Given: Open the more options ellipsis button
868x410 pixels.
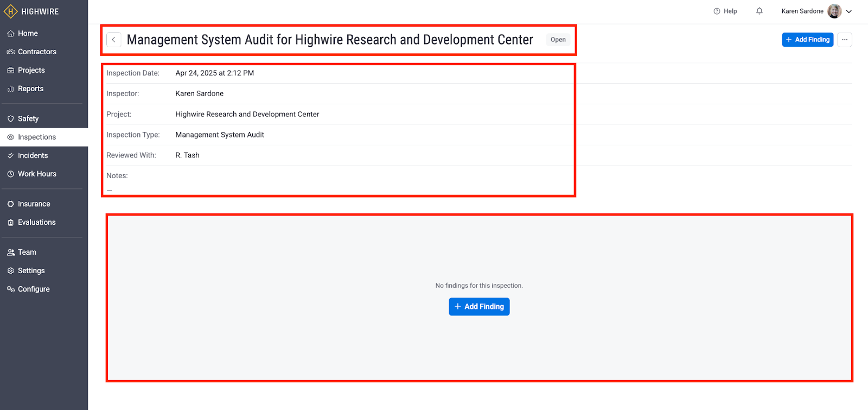Looking at the screenshot, I should coord(845,40).
